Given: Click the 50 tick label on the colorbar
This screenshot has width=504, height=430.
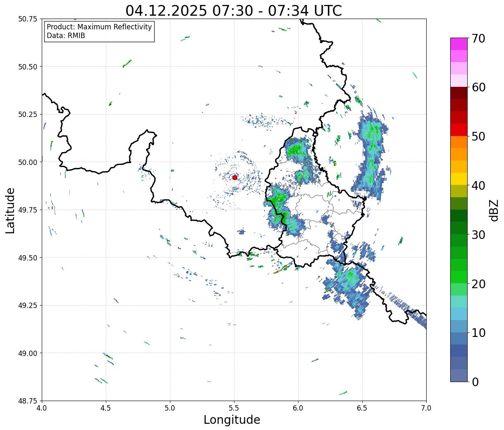Looking at the screenshot, I should pos(478,136).
